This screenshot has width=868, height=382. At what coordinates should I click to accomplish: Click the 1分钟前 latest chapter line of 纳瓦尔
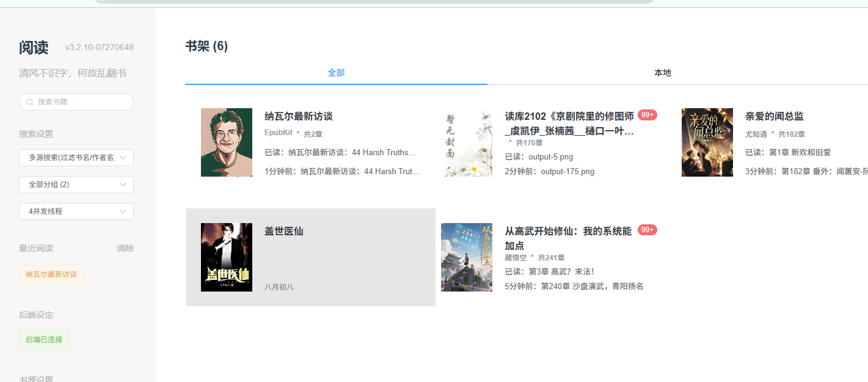coord(342,172)
